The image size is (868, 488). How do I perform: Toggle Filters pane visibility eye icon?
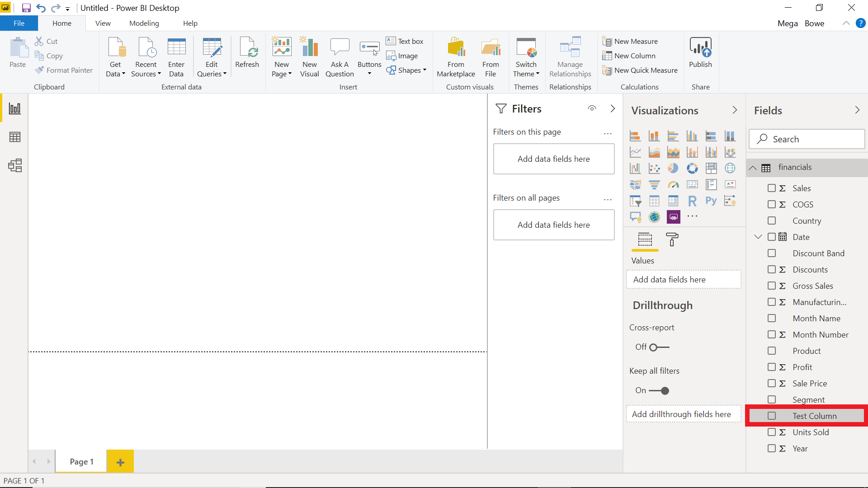point(592,108)
